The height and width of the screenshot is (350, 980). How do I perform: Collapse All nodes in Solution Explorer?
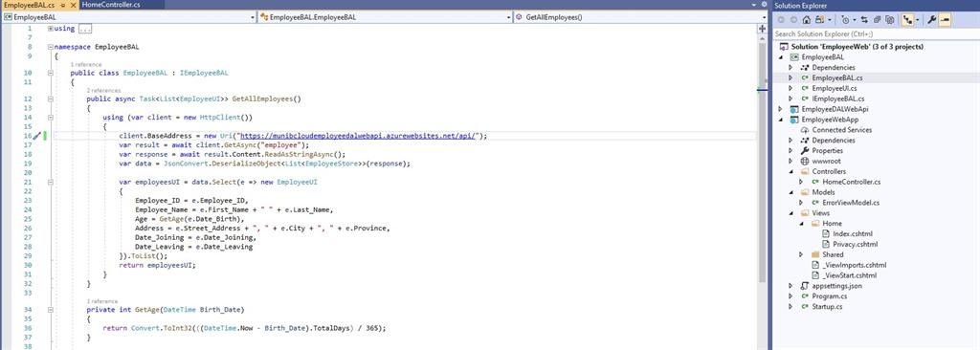pyautogui.click(x=877, y=20)
